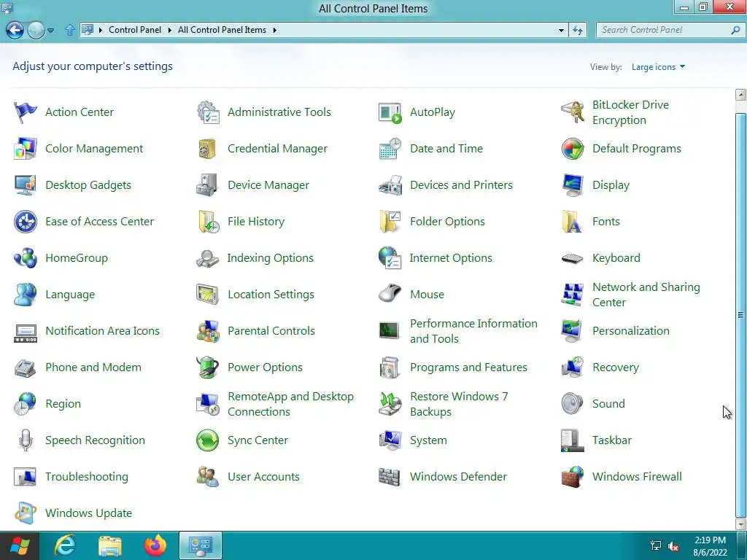Click the Start button on taskbar
The height and width of the screenshot is (560, 747).
click(x=20, y=545)
